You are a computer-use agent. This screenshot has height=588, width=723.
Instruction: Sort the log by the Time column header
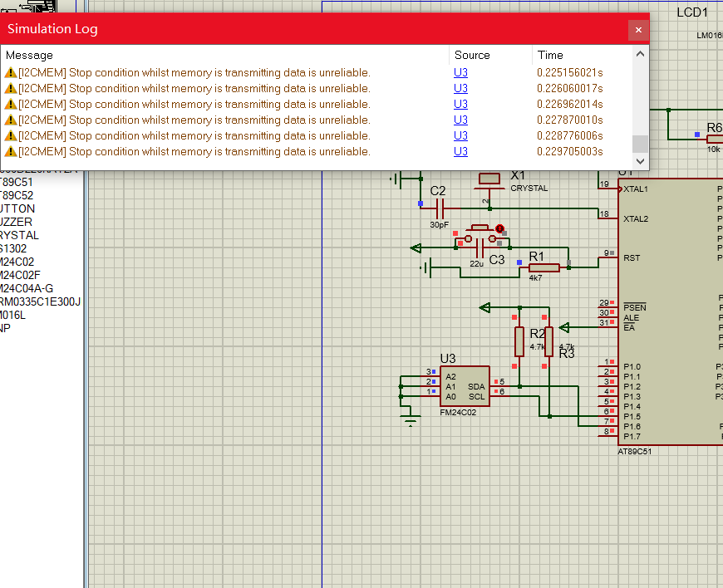tap(582, 56)
